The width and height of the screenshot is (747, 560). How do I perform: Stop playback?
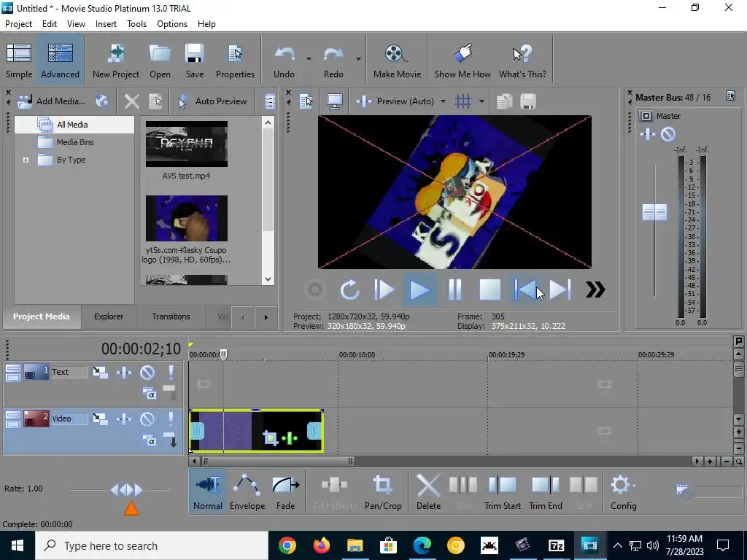(x=489, y=289)
